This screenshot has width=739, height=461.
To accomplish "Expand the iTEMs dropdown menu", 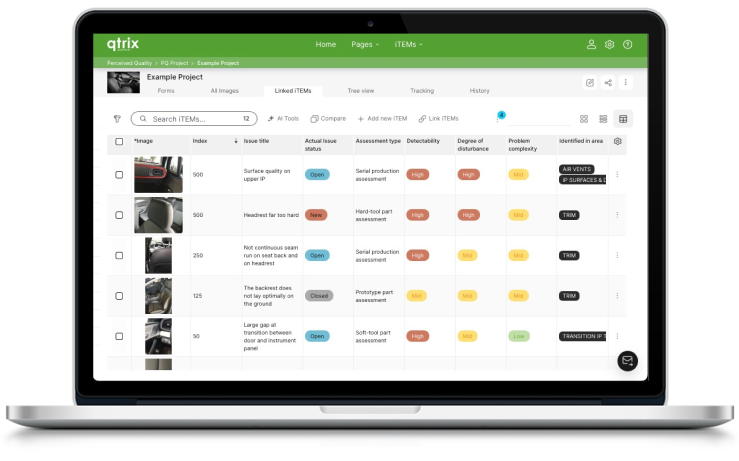I will [x=409, y=45].
